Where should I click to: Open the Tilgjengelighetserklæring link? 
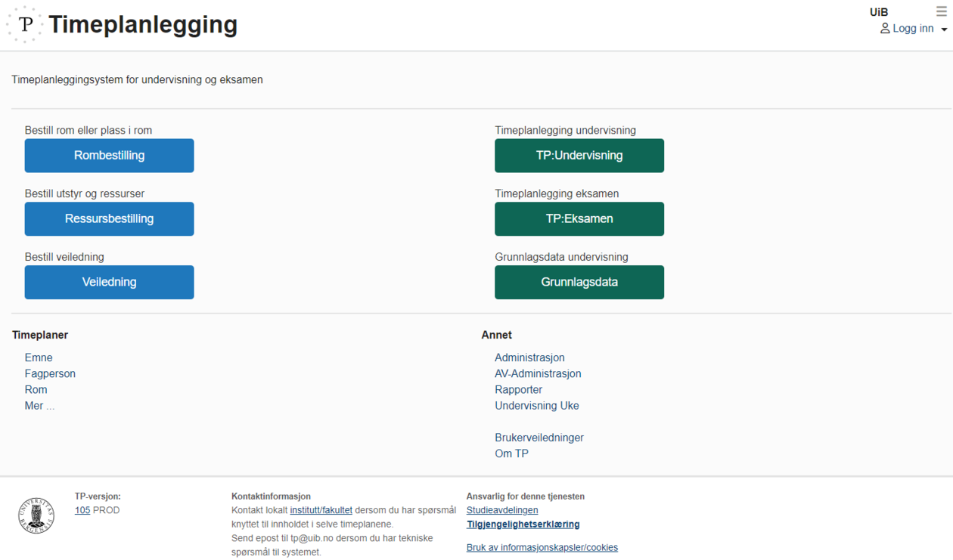tap(523, 524)
